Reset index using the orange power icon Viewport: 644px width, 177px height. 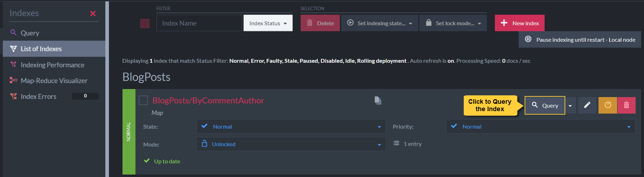[x=608, y=105]
